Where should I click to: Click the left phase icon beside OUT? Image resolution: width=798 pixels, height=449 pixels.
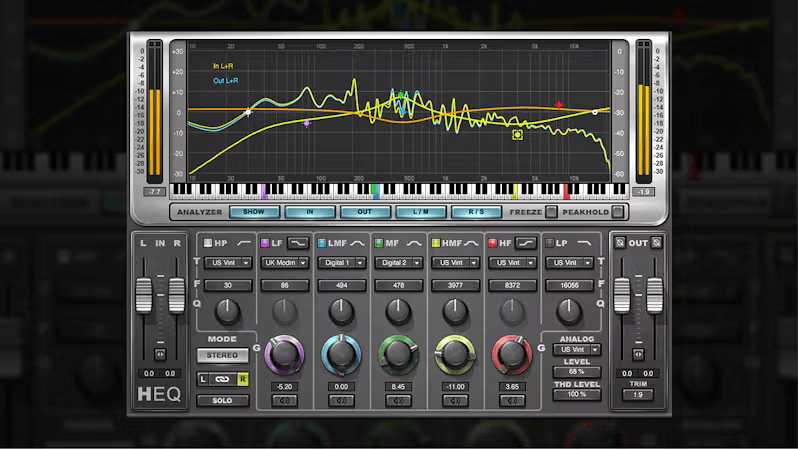tap(619, 243)
